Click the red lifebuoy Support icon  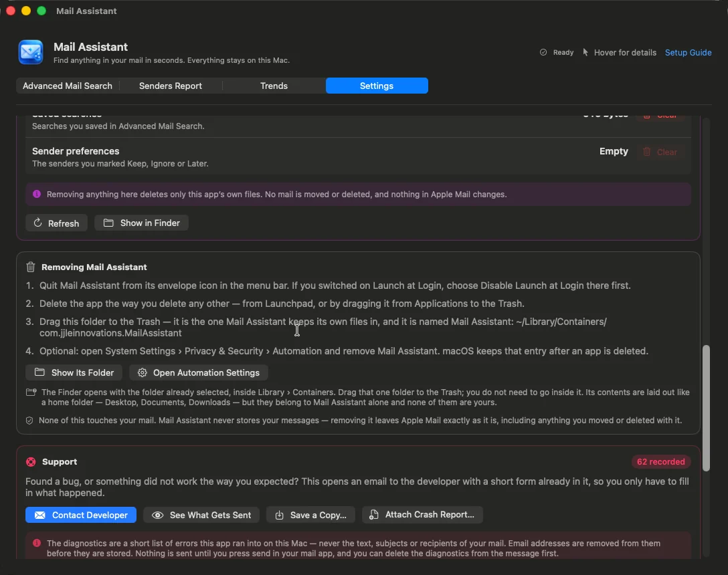tap(31, 462)
